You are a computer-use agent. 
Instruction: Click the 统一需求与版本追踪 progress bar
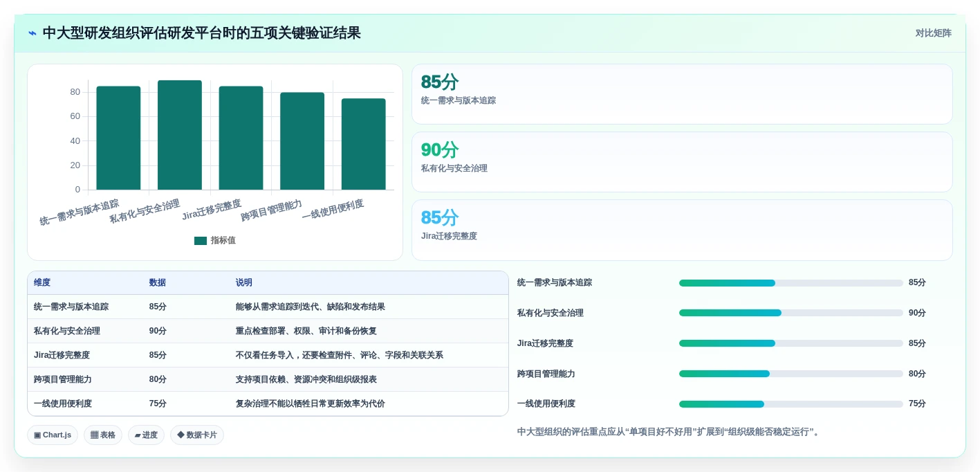click(x=791, y=283)
